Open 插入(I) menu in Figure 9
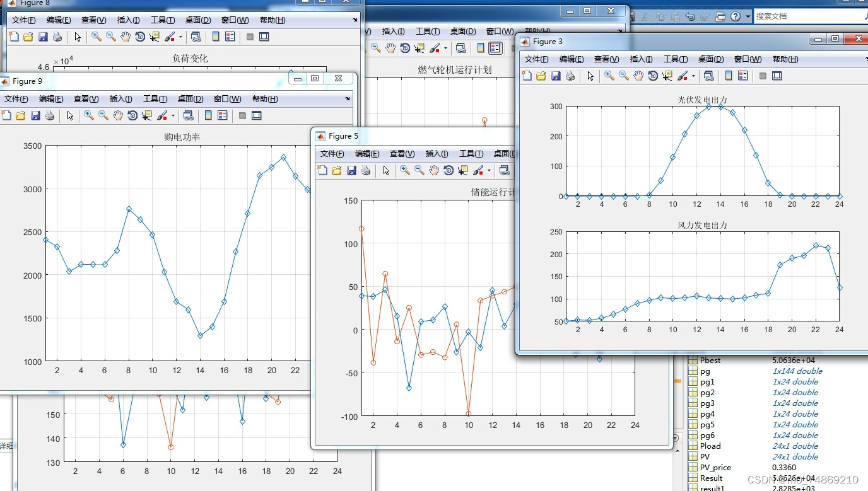Image resolution: width=868 pixels, height=491 pixels. click(120, 99)
